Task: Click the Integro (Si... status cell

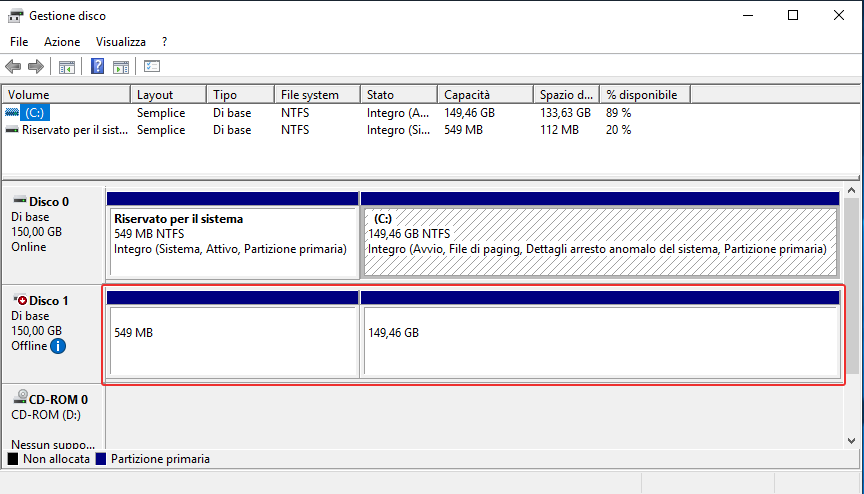Action: 398,130
